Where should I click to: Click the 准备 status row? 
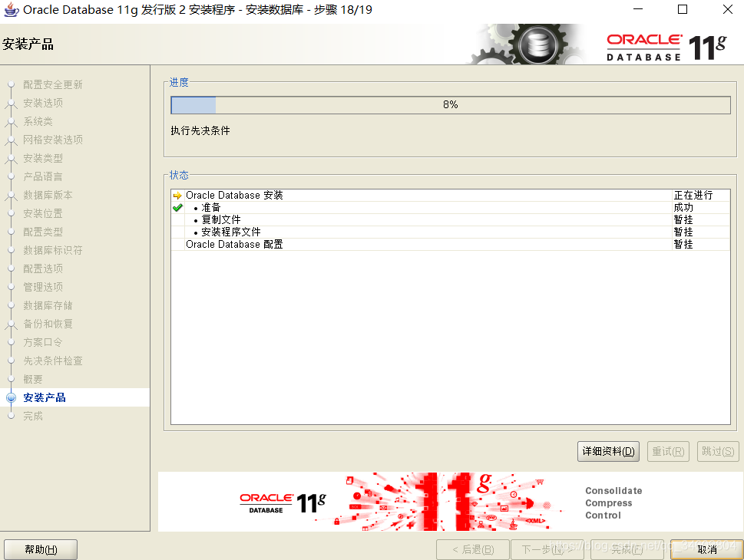coord(450,208)
